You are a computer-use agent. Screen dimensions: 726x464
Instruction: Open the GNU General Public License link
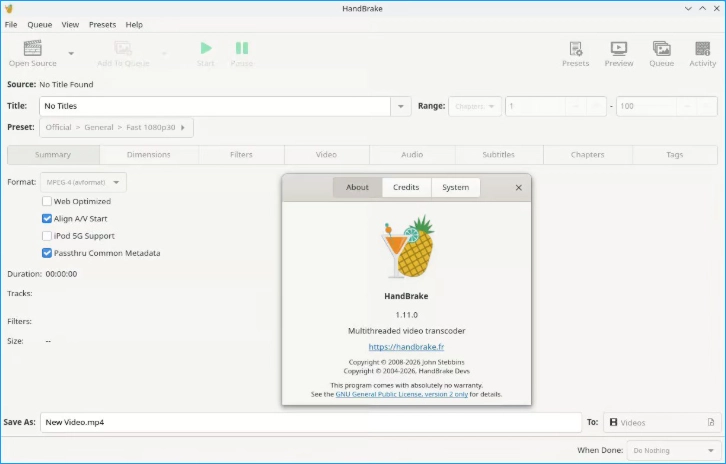pyautogui.click(x=401, y=395)
